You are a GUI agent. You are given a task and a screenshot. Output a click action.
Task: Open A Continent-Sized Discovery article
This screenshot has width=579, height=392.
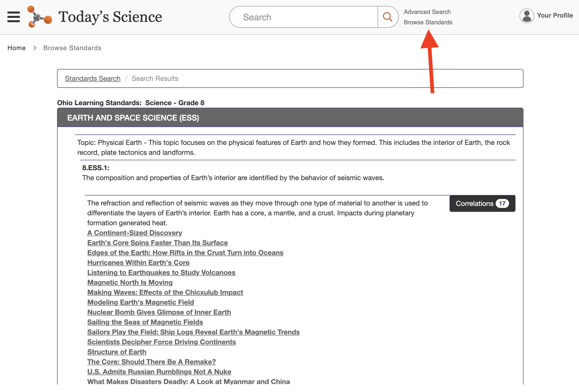pyautogui.click(x=134, y=233)
